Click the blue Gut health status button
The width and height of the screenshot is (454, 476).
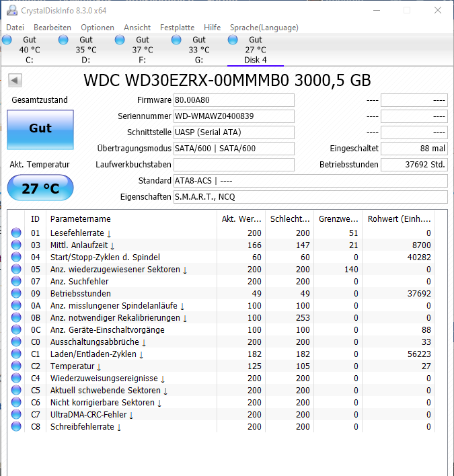point(40,130)
